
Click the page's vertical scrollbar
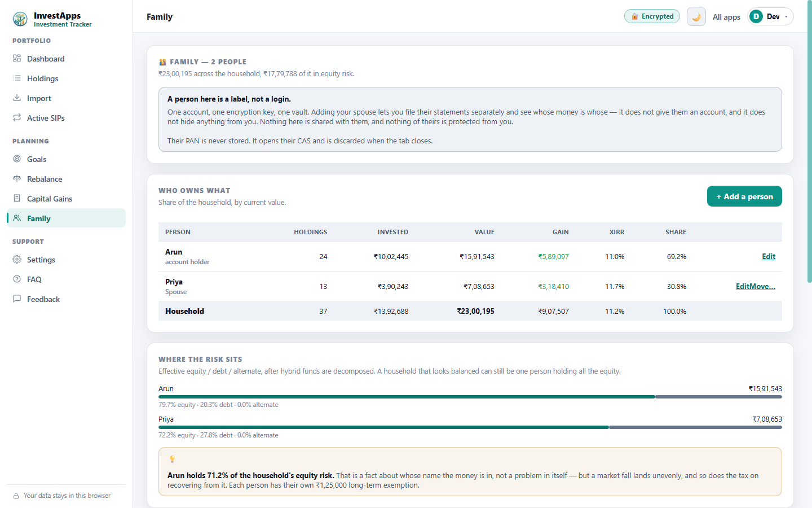[810, 141]
